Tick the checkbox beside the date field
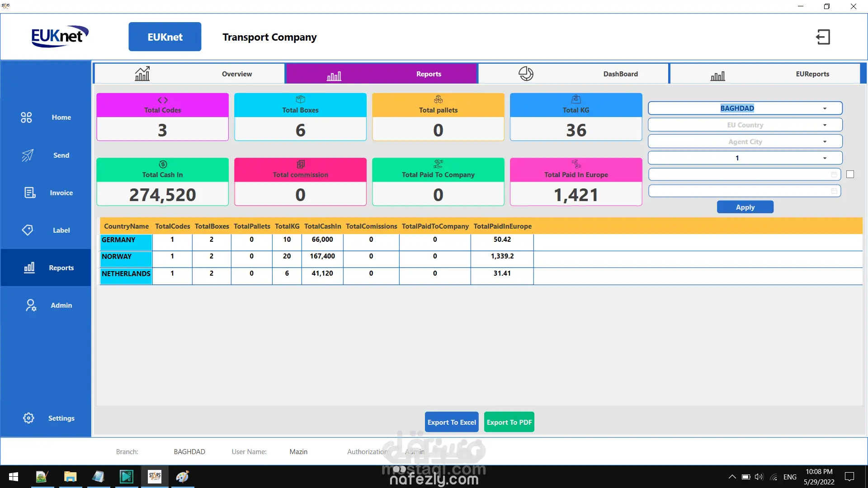Image resolution: width=868 pixels, height=488 pixels. [850, 174]
